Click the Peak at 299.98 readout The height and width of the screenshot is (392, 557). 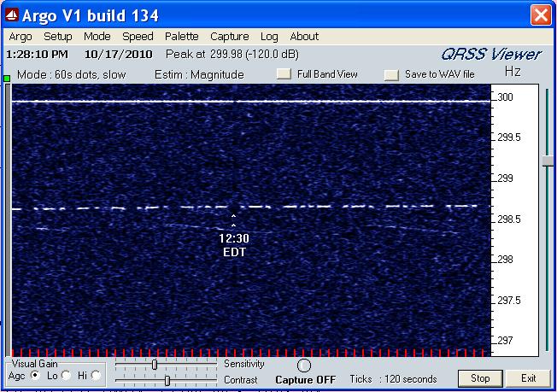(232, 55)
